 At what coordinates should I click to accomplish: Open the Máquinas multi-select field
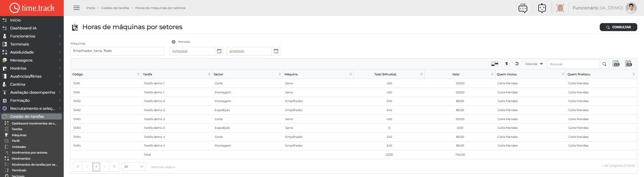pyautogui.click(x=117, y=51)
